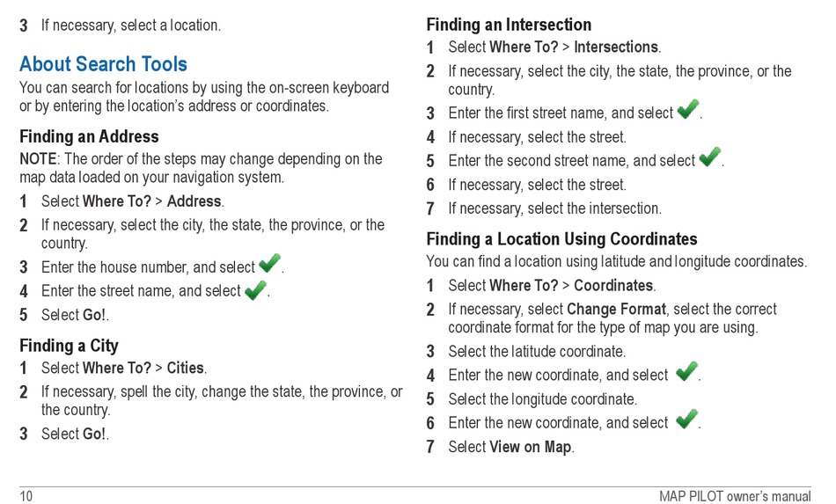The width and height of the screenshot is (836, 504).
Task: Click the bold Coordinates text in step 1
Action: [x=613, y=286]
